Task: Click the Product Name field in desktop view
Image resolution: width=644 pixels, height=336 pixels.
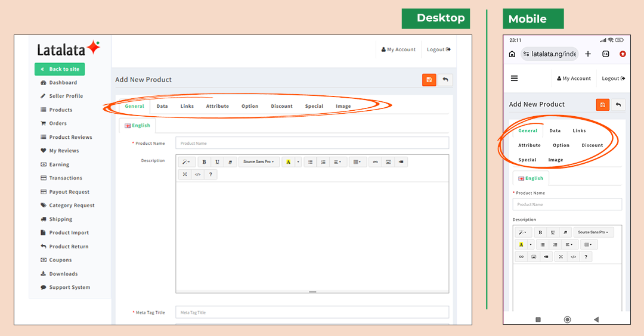Action: click(312, 143)
